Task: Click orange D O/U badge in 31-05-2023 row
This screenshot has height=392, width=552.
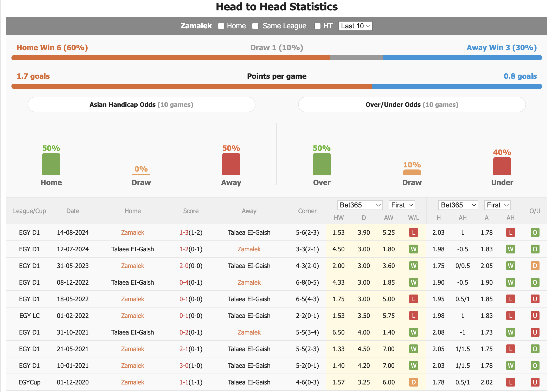Action: 535,266
